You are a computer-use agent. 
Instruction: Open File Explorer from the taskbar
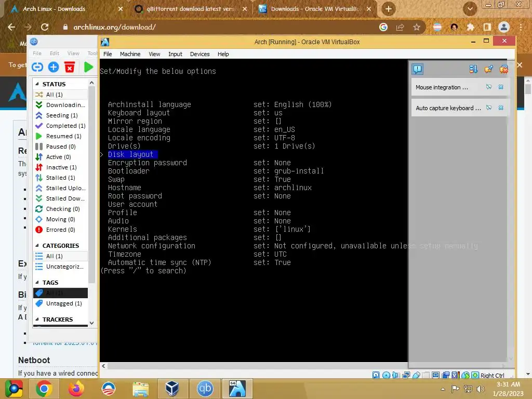(140, 389)
